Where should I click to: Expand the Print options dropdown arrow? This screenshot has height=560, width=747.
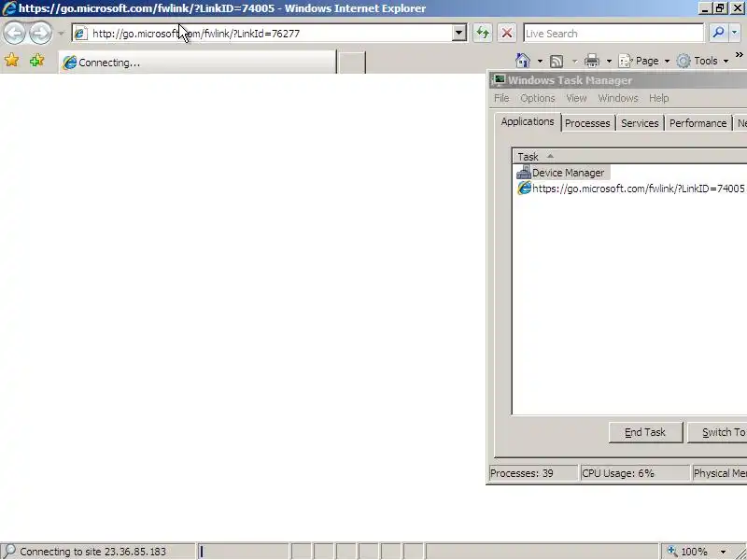pos(609,61)
